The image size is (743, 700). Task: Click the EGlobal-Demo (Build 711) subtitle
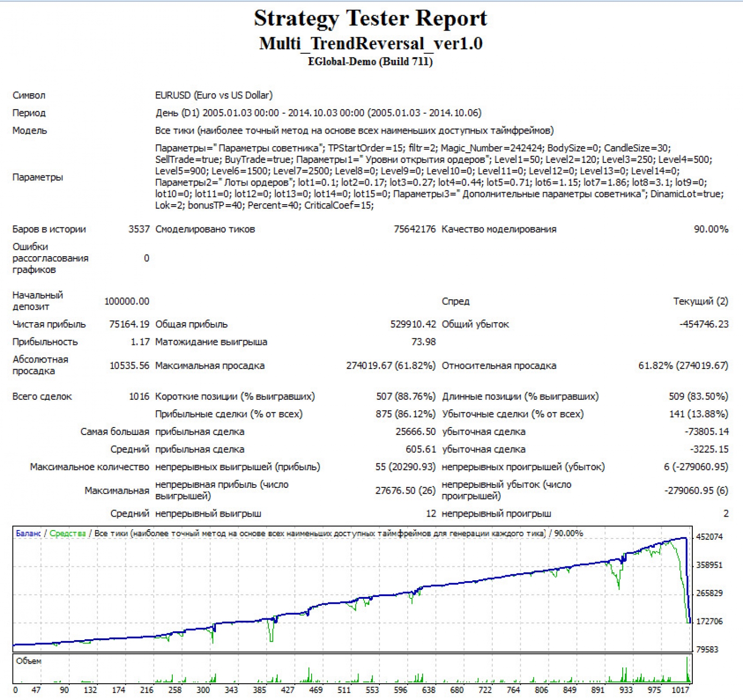(370, 62)
